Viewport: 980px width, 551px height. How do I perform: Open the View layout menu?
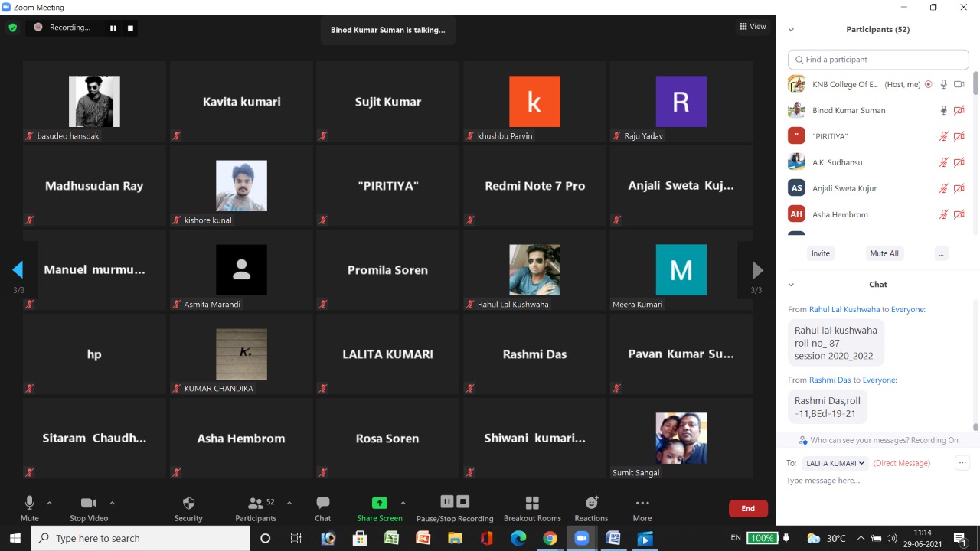click(753, 27)
